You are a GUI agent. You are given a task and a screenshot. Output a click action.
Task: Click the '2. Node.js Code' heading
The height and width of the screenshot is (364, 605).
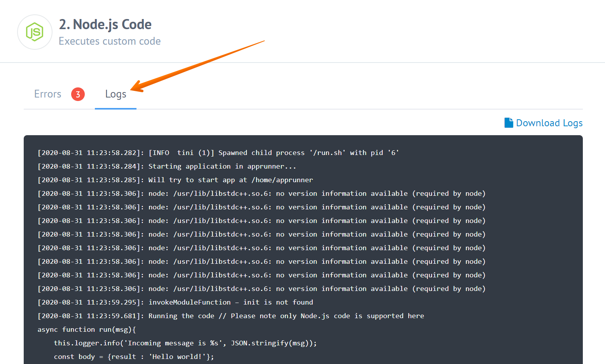coord(105,24)
